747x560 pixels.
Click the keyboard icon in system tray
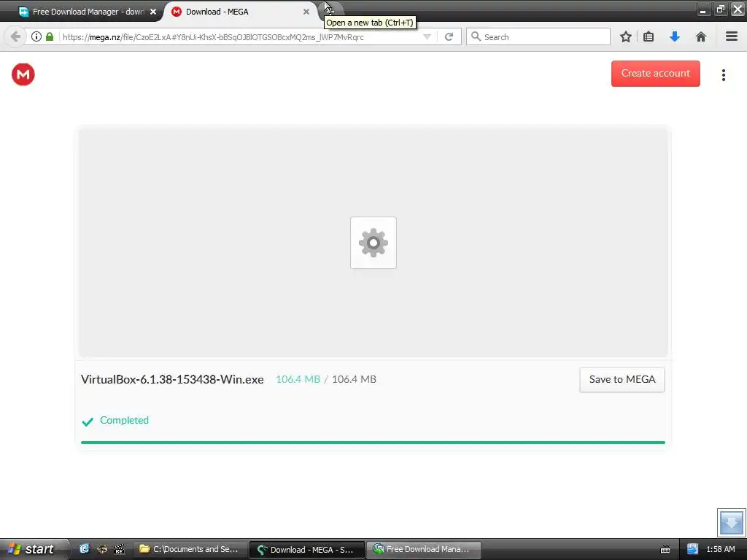click(665, 550)
